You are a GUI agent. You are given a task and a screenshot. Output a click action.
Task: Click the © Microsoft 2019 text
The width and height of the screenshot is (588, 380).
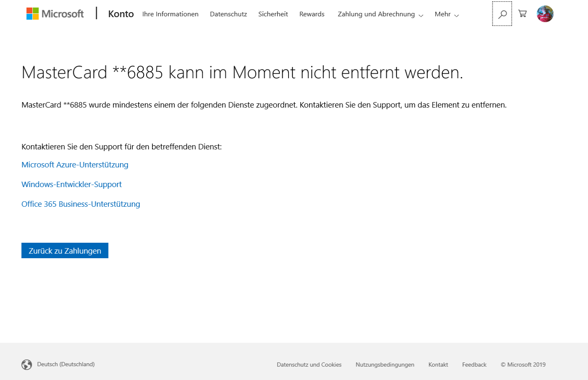click(523, 365)
